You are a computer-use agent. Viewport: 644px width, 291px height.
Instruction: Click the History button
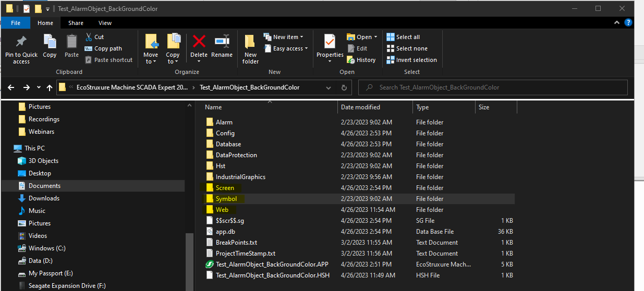[x=361, y=60]
